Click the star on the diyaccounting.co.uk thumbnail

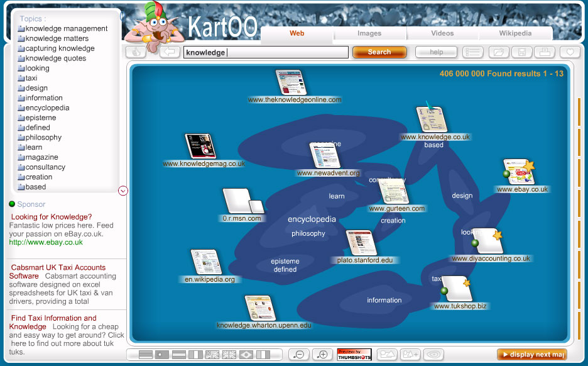(498, 235)
